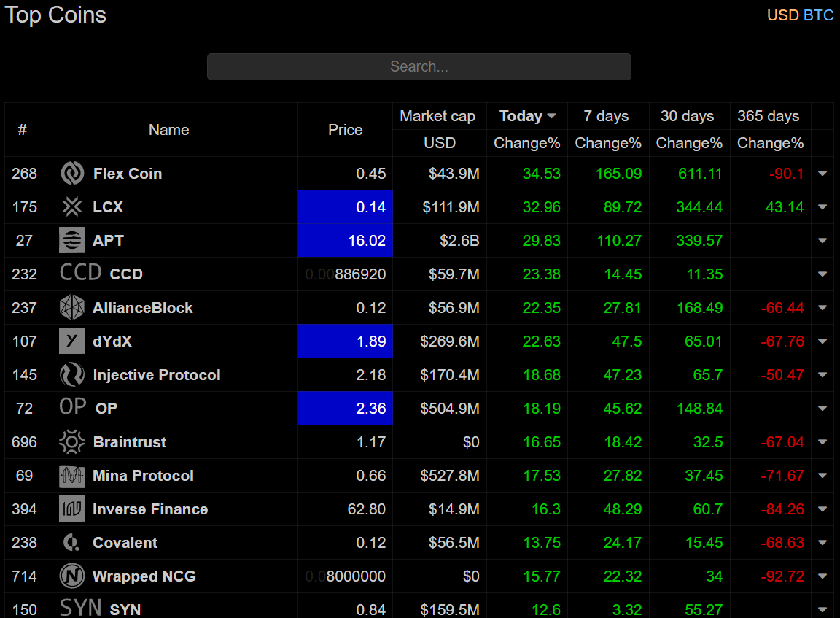Expand the dYdX row arrow
Viewport: 840px width, 618px height.
tap(822, 341)
